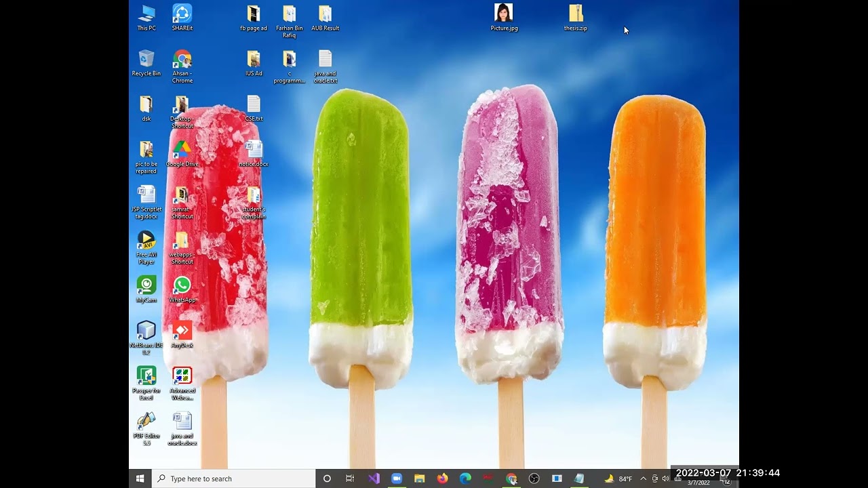The width and height of the screenshot is (868, 488).
Task: Select the WhatsApp desktop shortcut
Action: [182, 289]
